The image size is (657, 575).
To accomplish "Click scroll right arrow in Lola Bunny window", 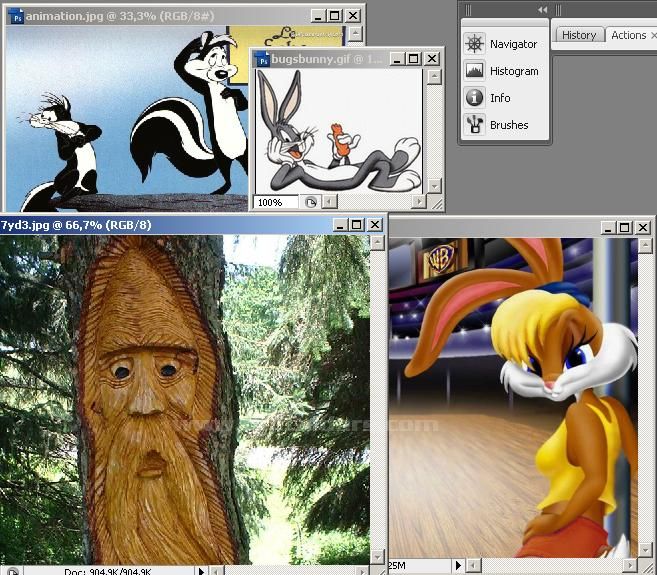I will (629, 566).
